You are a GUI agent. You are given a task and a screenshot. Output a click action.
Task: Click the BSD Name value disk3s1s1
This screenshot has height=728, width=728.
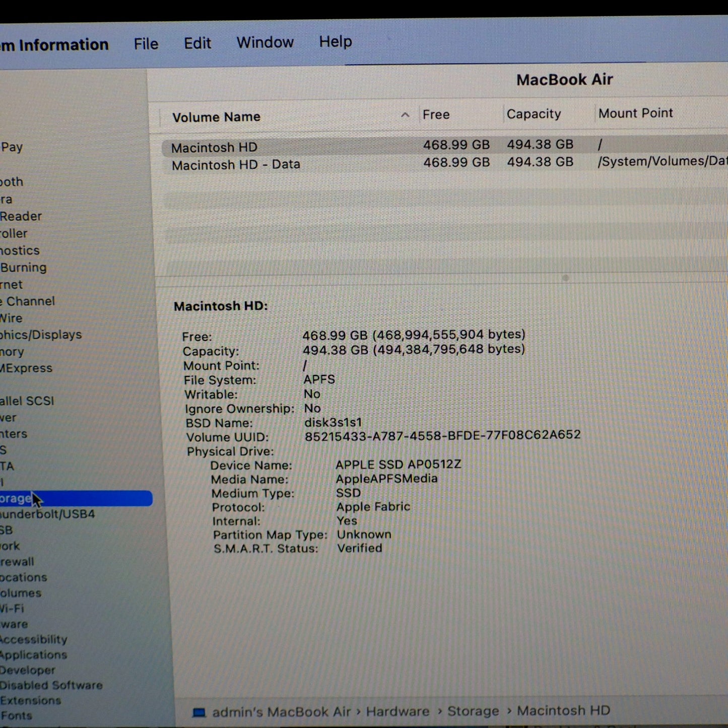(333, 422)
